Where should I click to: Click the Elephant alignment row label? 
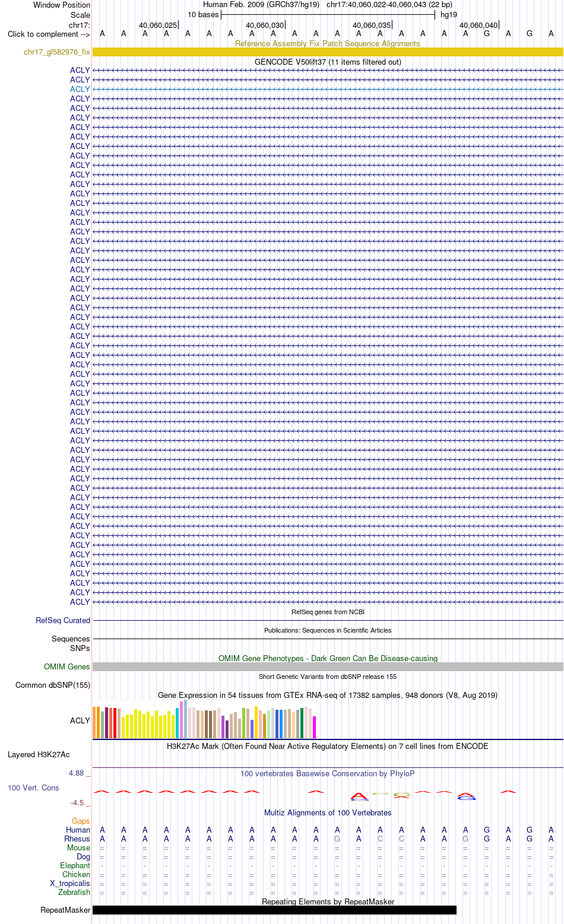point(75,865)
